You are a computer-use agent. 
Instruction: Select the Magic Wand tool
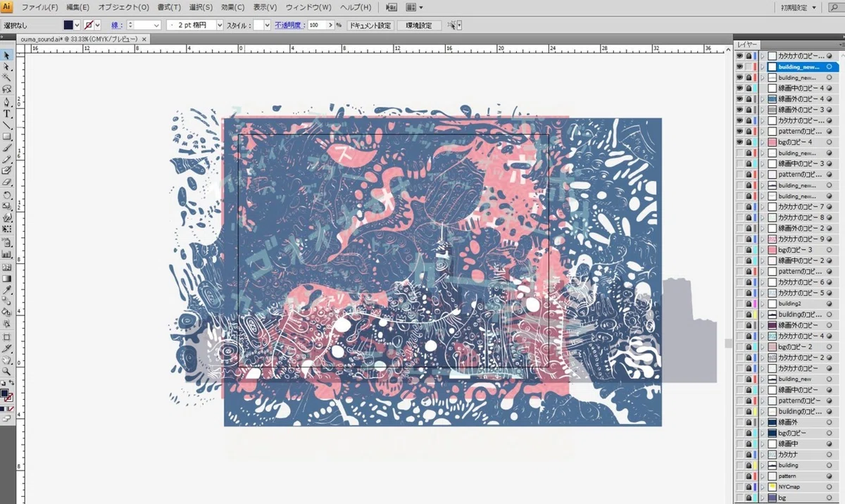click(x=7, y=78)
